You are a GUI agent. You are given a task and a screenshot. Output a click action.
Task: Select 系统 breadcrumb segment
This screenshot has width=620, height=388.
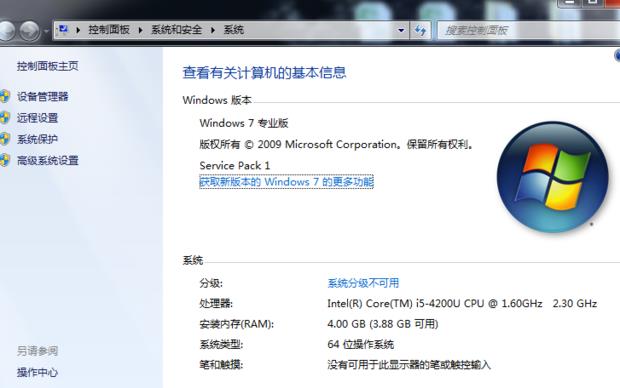pos(234,30)
